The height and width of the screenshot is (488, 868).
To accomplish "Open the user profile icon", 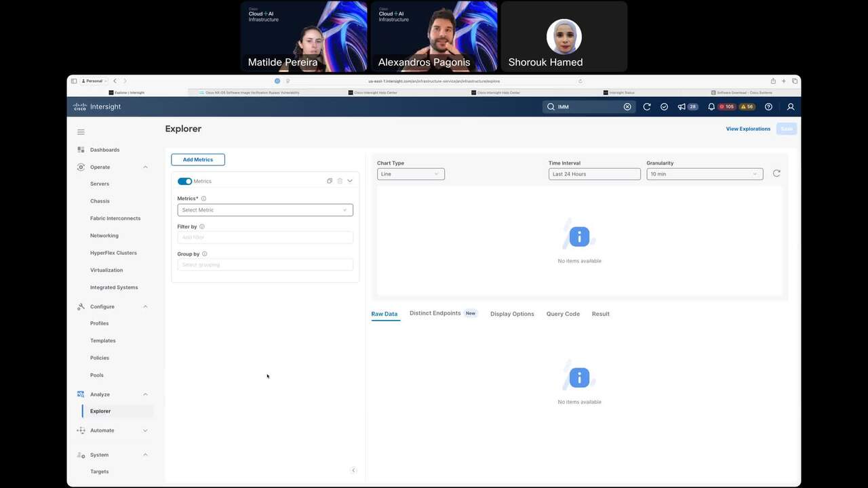I will [791, 106].
